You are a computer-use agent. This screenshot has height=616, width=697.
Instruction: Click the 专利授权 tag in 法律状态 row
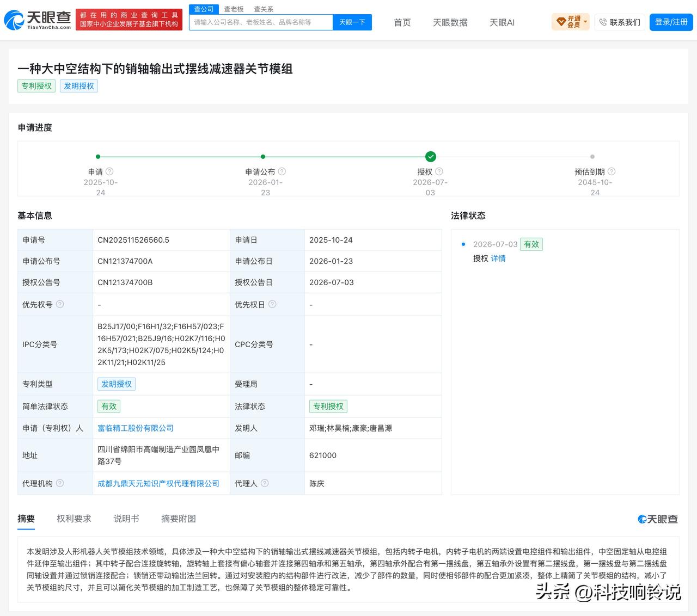click(x=328, y=406)
